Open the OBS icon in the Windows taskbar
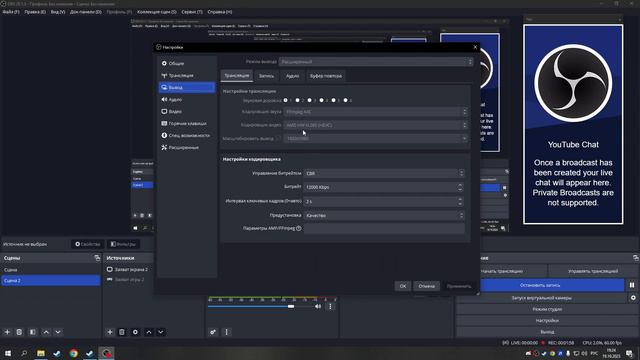This screenshot has height=360, width=640. click(x=107, y=353)
